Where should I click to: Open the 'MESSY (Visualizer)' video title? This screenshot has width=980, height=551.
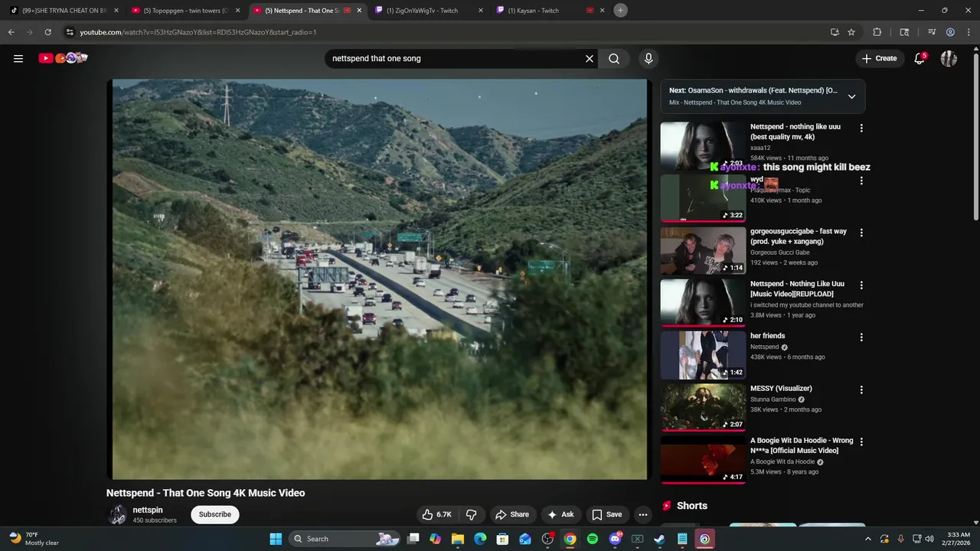[x=781, y=389]
